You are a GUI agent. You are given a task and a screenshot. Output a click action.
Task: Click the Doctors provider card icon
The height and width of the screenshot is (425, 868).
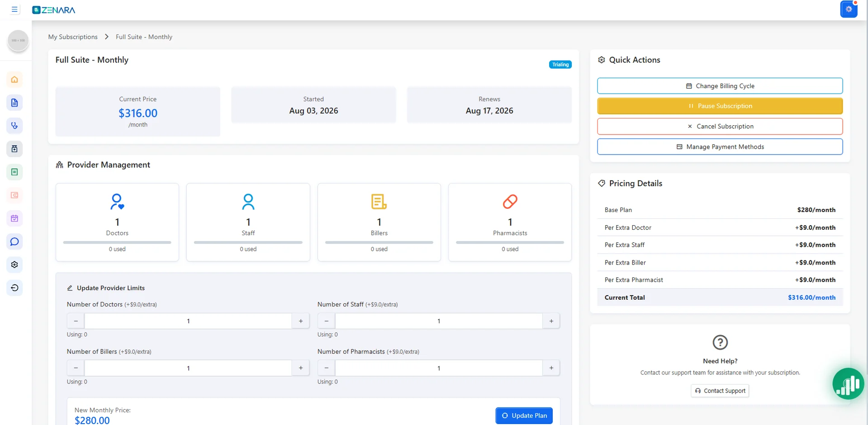pos(117,202)
